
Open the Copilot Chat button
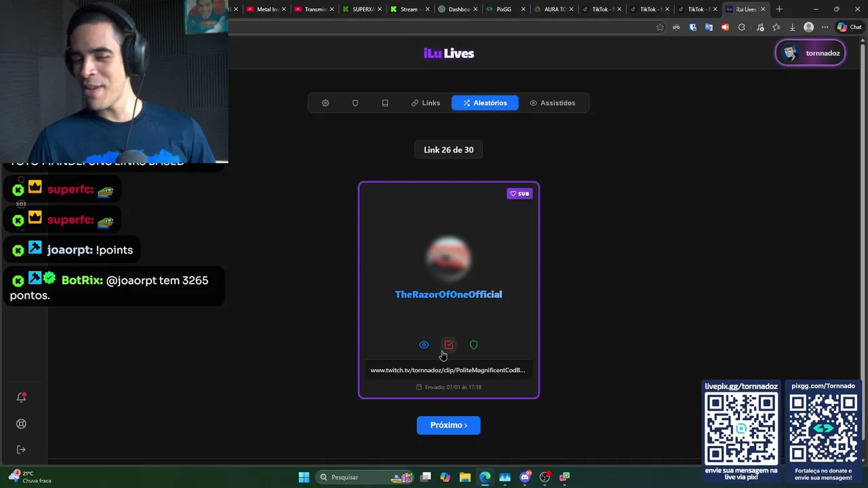(x=849, y=27)
